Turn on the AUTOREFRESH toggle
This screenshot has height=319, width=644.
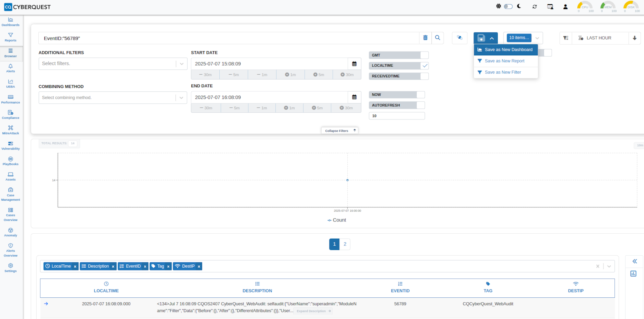420,105
